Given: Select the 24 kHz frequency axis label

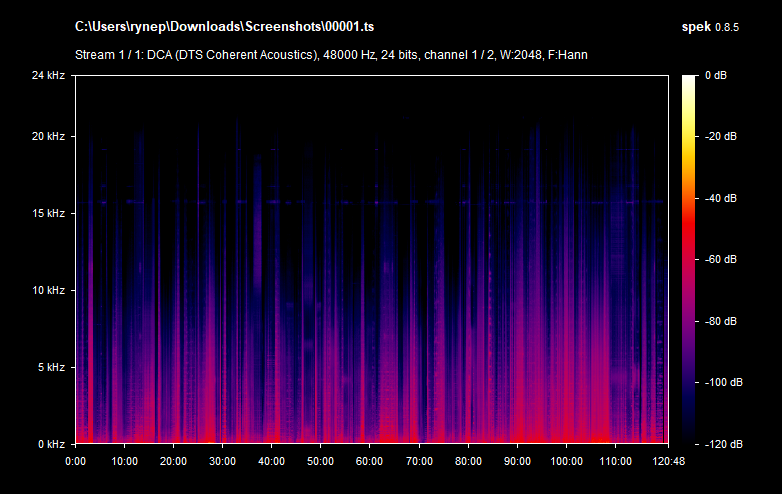Looking at the screenshot, I should pyautogui.click(x=48, y=75).
